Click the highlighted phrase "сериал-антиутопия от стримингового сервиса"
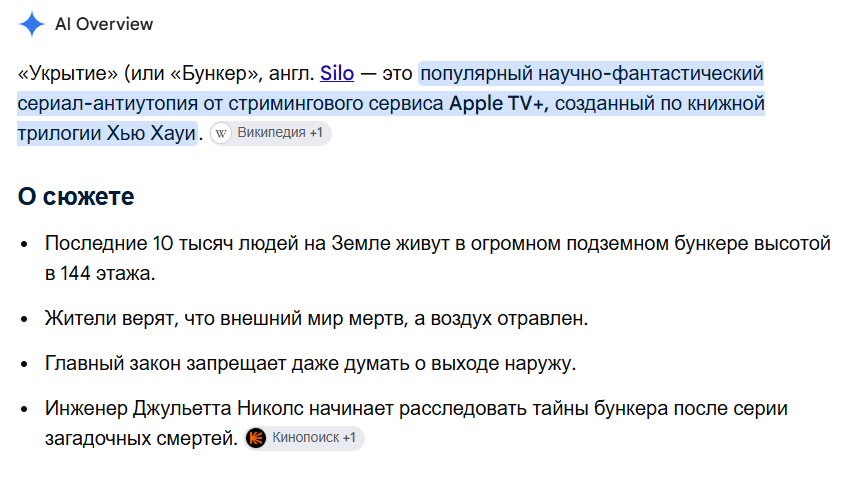The height and width of the screenshot is (477, 868). tap(230, 103)
